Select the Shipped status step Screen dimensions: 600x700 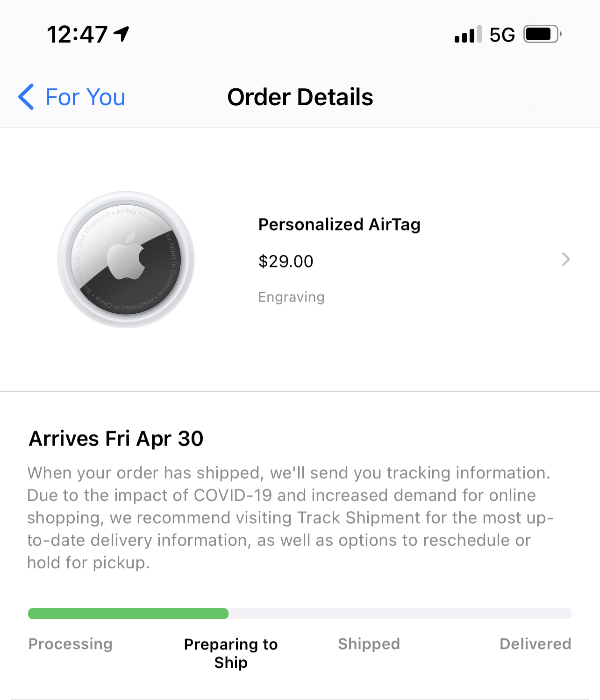tap(369, 644)
